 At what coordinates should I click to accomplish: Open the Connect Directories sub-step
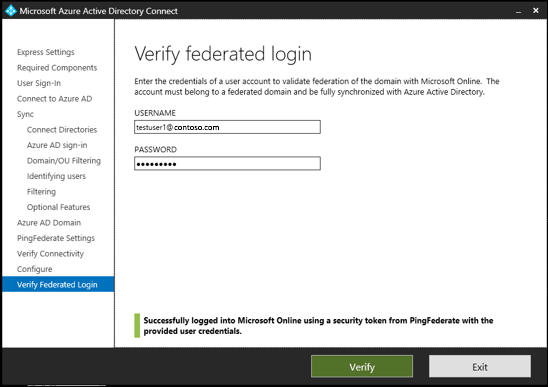pyautogui.click(x=62, y=130)
